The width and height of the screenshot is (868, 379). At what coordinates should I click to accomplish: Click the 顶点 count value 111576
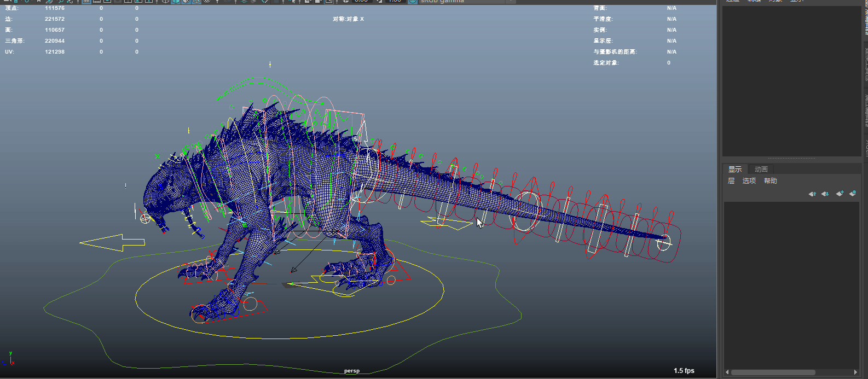point(55,8)
